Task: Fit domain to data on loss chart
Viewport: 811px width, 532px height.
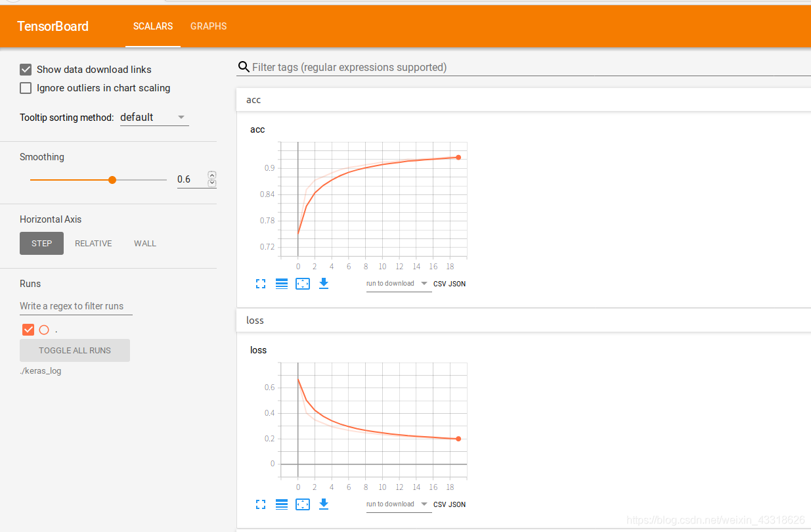Action: coord(303,504)
